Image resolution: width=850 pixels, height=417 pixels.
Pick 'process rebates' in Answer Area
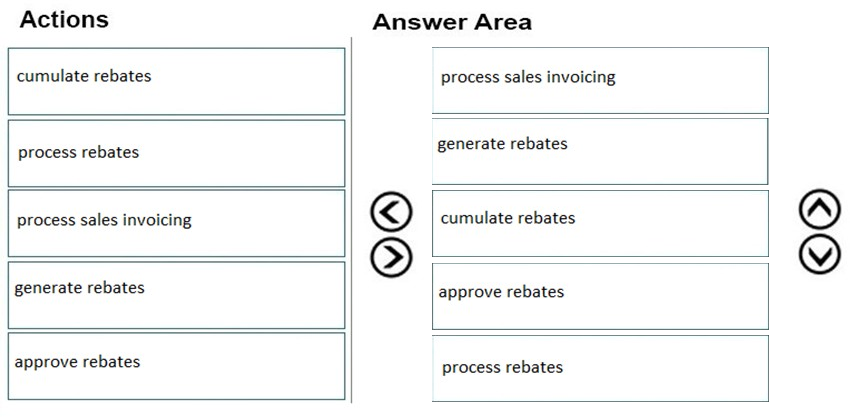tap(600, 368)
